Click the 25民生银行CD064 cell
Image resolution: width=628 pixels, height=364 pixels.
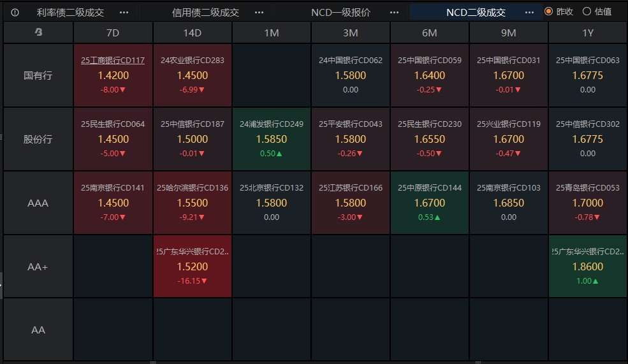(113, 139)
